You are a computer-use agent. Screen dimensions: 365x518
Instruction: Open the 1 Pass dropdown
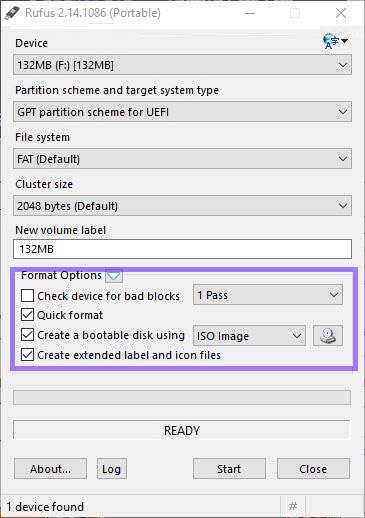[x=268, y=295]
